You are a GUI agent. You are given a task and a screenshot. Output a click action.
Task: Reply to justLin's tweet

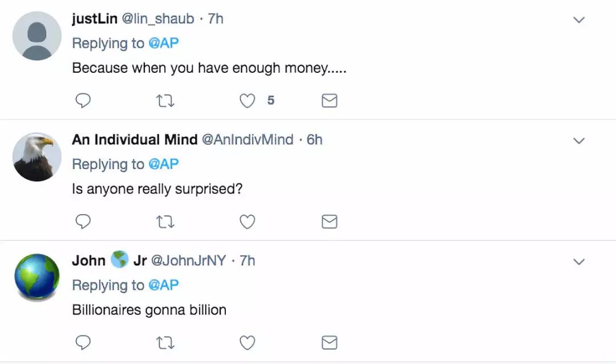pos(83,101)
